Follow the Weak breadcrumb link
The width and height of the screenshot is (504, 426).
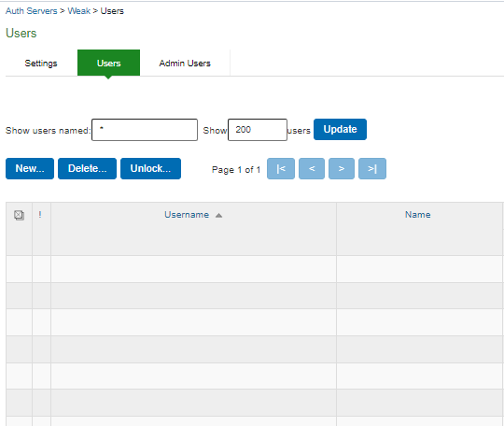pyautogui.click(x=79, y=11)
